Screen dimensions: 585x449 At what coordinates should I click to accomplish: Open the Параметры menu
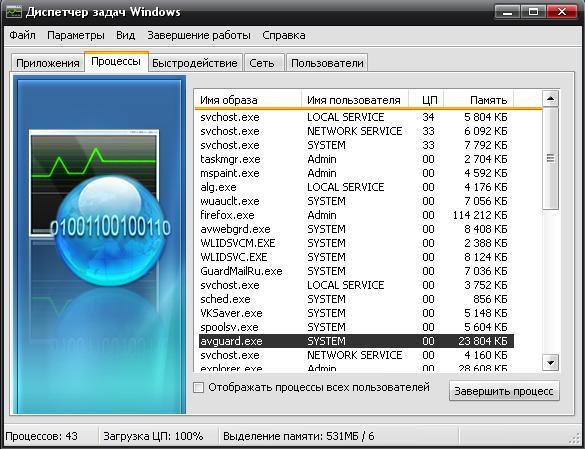pos(76,35)
